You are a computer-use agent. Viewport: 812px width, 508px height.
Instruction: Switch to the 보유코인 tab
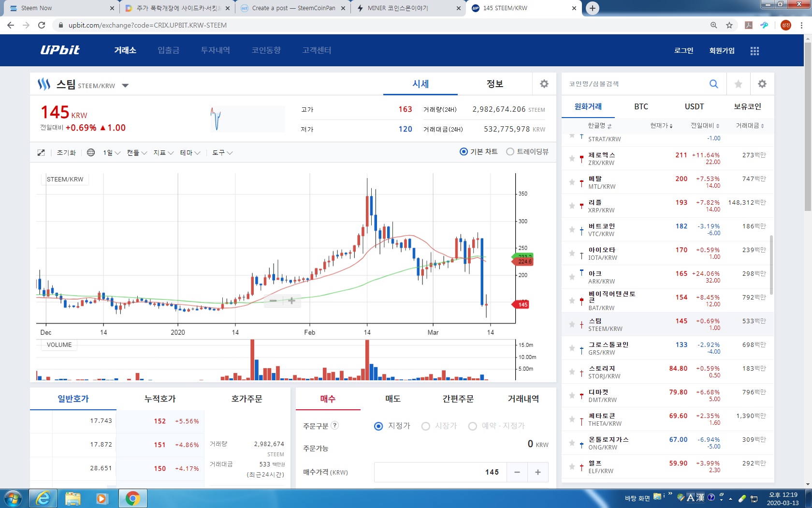click(x=747, y=106)
